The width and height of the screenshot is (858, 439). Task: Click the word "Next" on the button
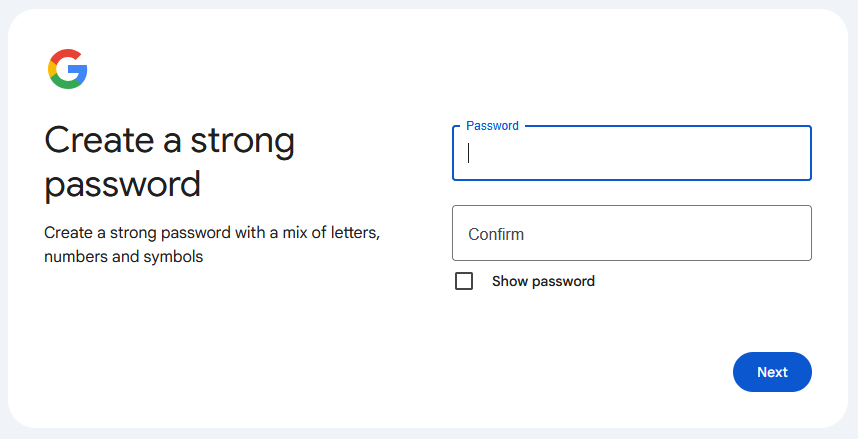[x=772, y=372]
